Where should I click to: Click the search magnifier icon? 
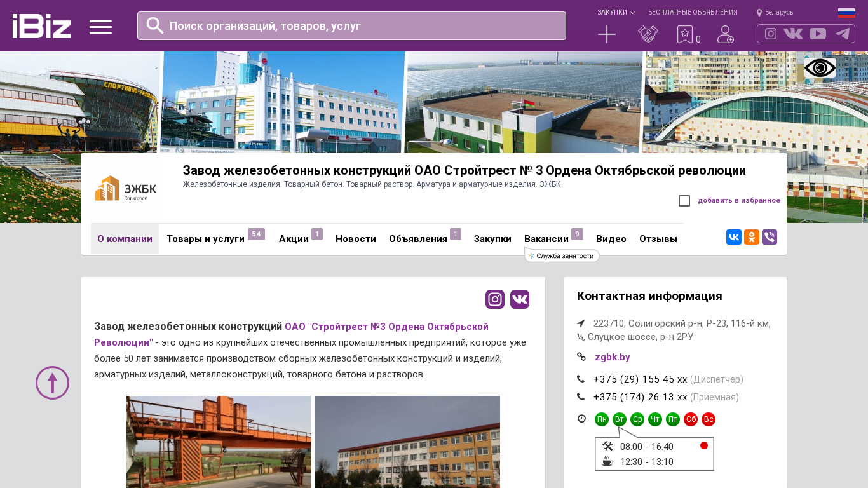tap(155, 25)
